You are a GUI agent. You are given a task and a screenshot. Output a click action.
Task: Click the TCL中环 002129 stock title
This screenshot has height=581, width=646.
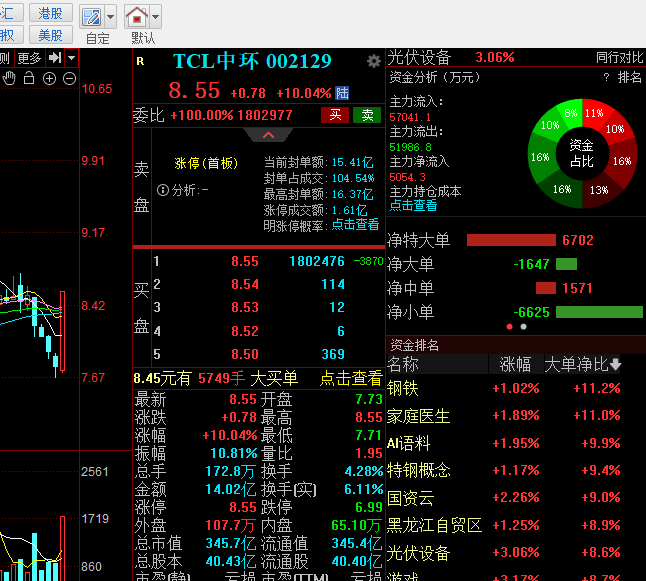click(x=252, y=61)
